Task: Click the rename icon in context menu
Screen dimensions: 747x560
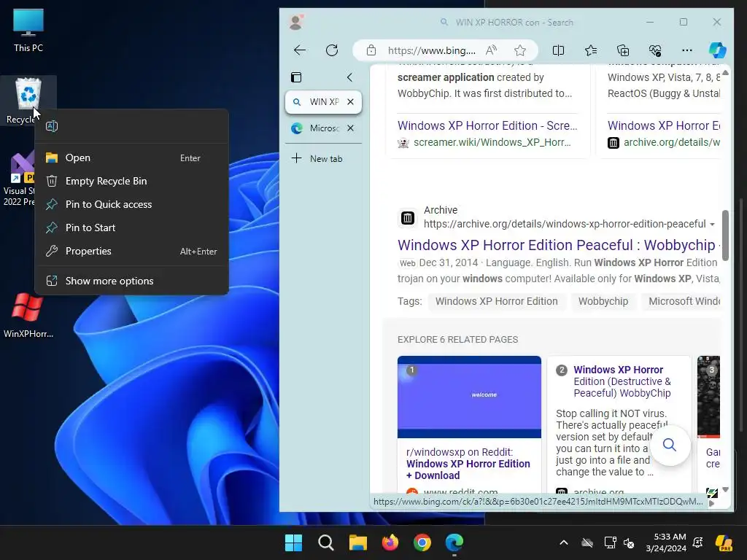Action: coord(52,126)
